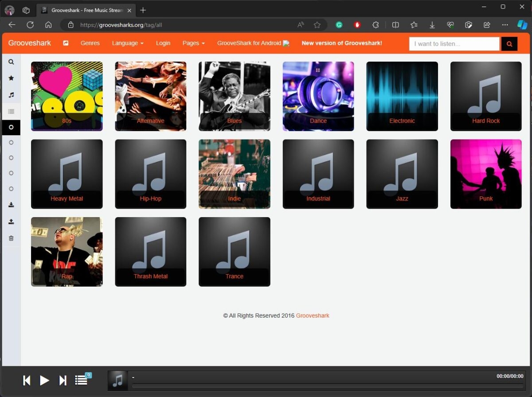
Task: Open search via the sidebar magnifier icon
Action: click(11, 62)
